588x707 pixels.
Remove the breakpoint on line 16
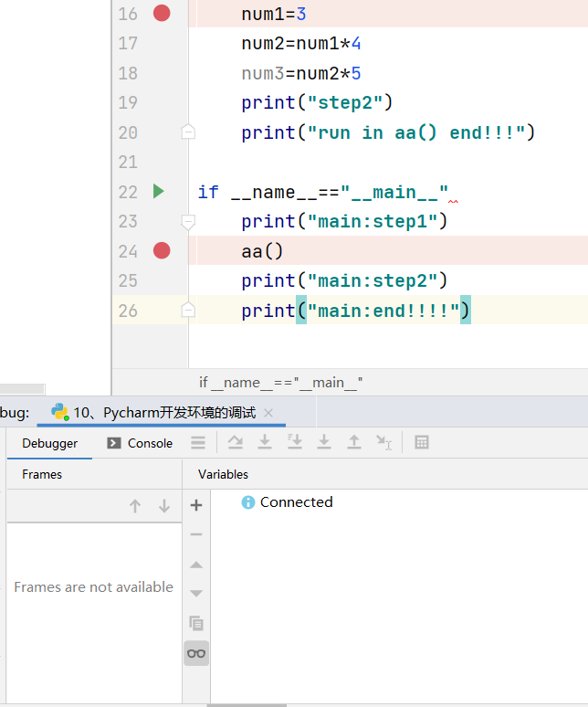(x=162, y=13)
